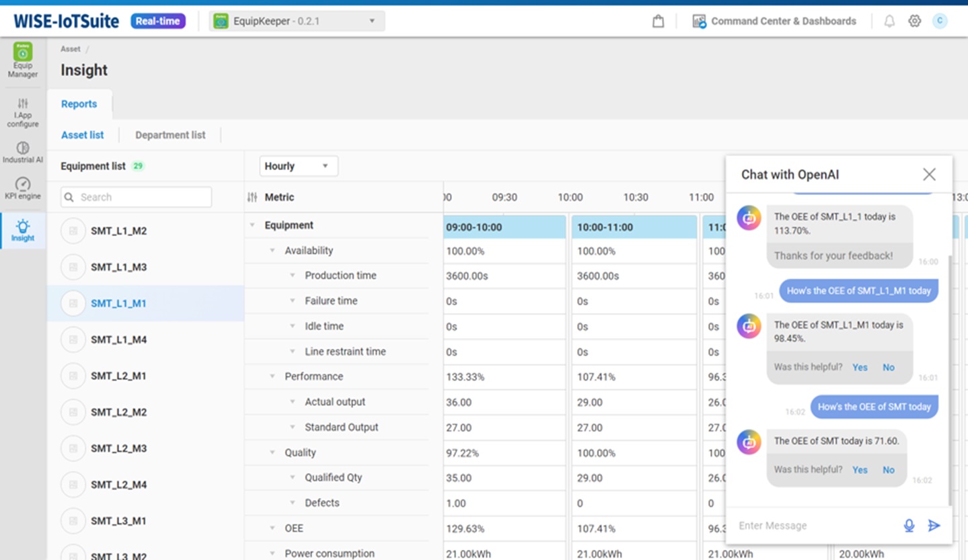Click 'How's the OEE of SMT today' message
The image size is (968, 560).
click(x=874, y=407)
